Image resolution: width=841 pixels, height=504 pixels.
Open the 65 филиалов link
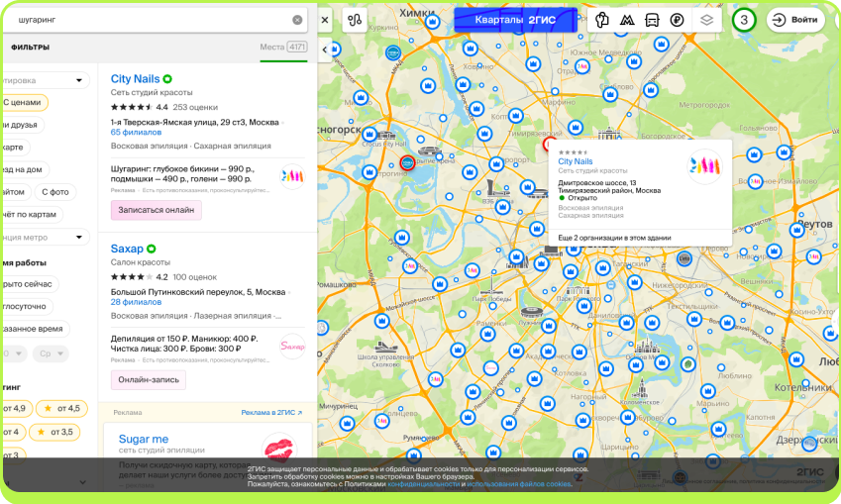137,132
